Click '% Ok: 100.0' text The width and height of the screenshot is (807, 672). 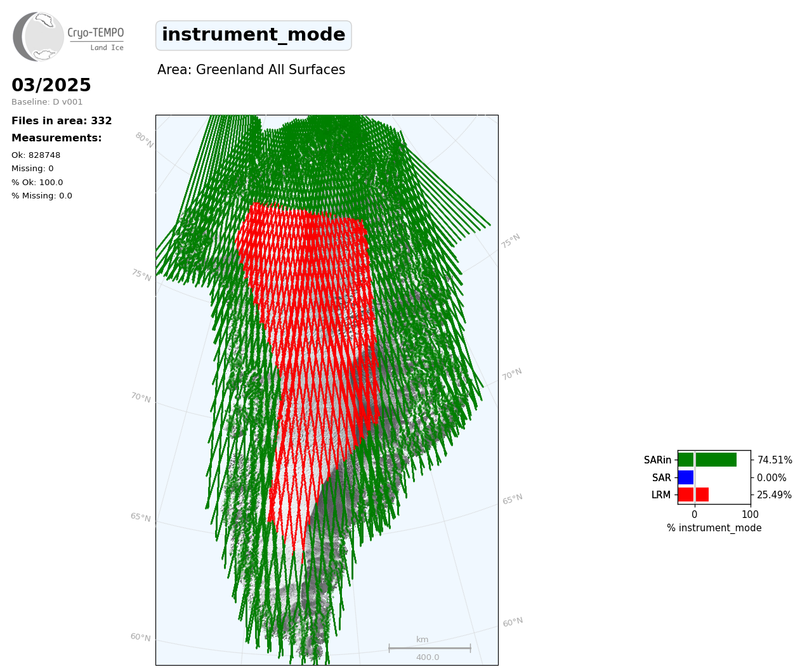[x=37, y=183]
